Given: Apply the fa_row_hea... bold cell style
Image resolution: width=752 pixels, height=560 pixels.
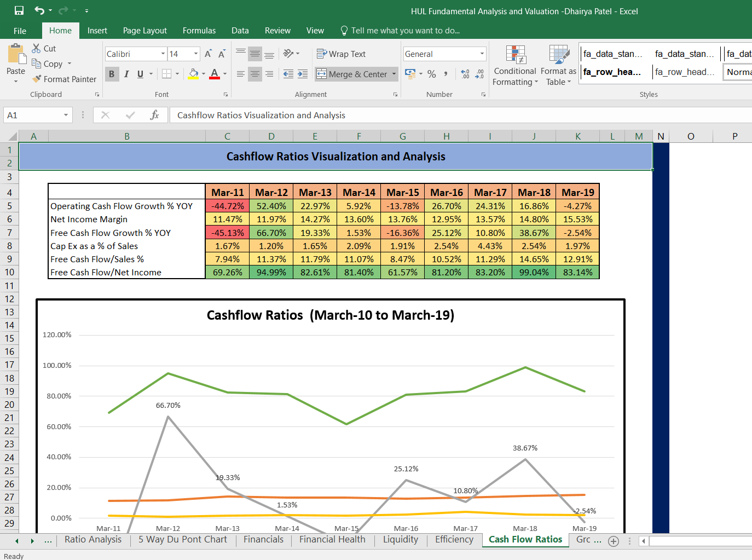Looking at the screenshot, I should point(614,72).
